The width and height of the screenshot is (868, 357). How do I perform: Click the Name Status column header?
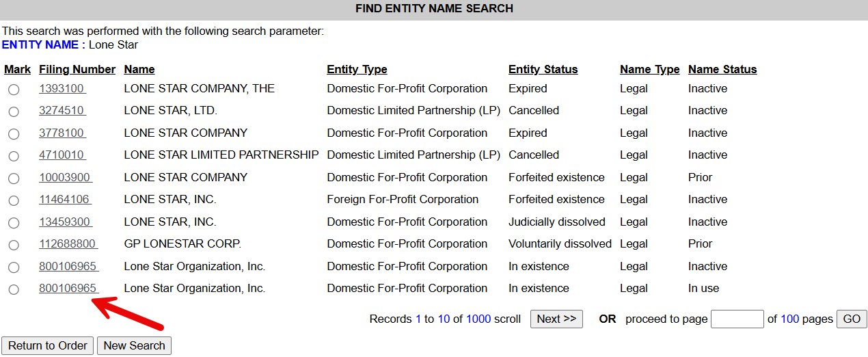722,70
